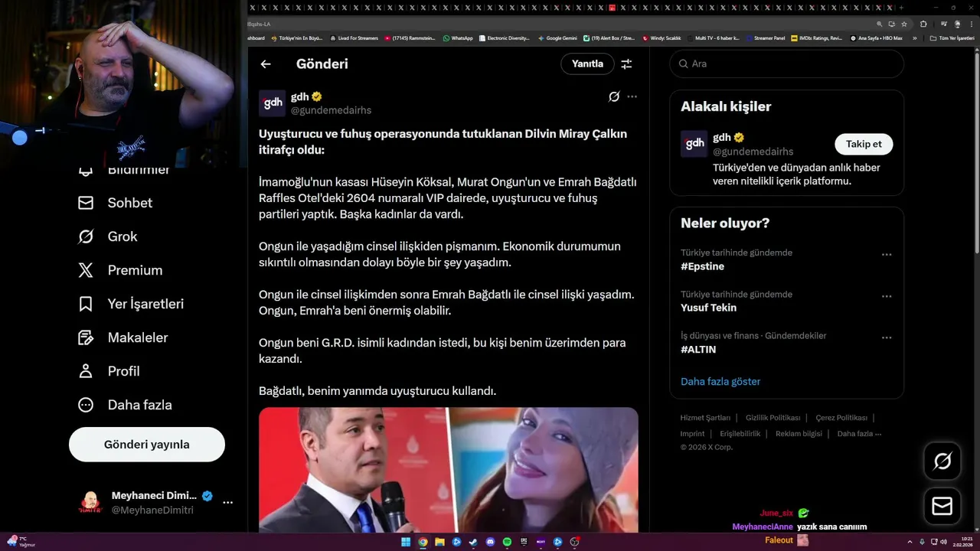Show hidden system tray icons
This screenshot has width=980, height=551.
(x=910, y=542)
